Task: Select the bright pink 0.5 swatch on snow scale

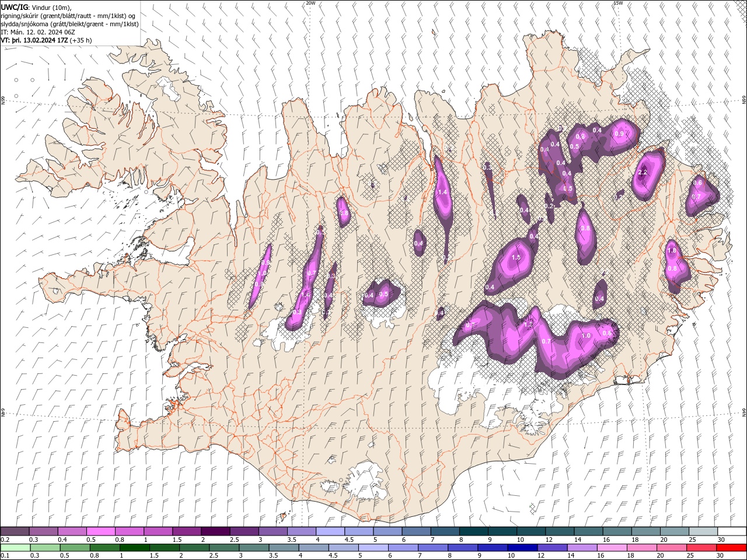Action: (x=100, y=531)
